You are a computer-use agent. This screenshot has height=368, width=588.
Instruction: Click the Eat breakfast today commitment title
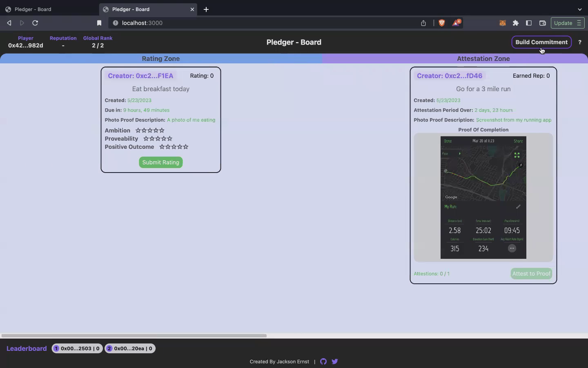coord(161,89)
